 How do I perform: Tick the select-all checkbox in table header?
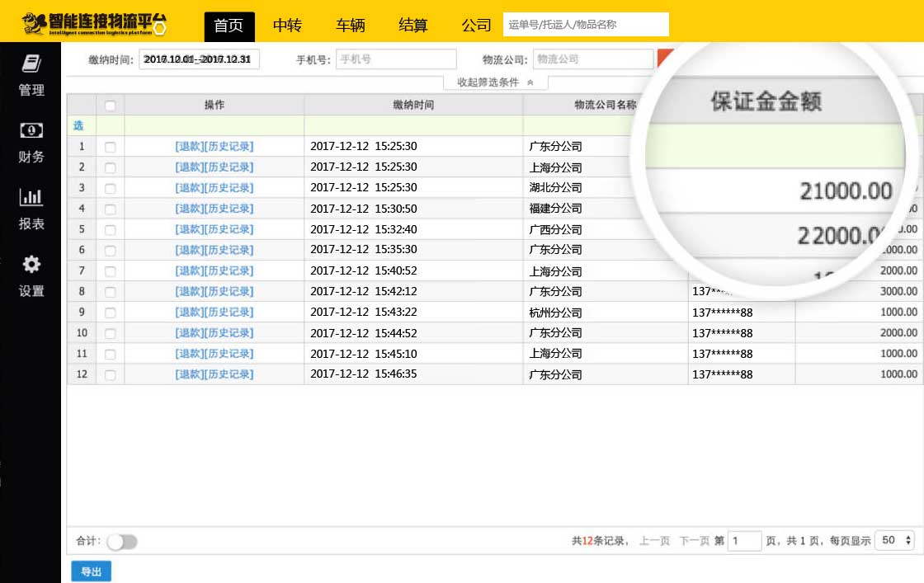(x=111, y=106)
